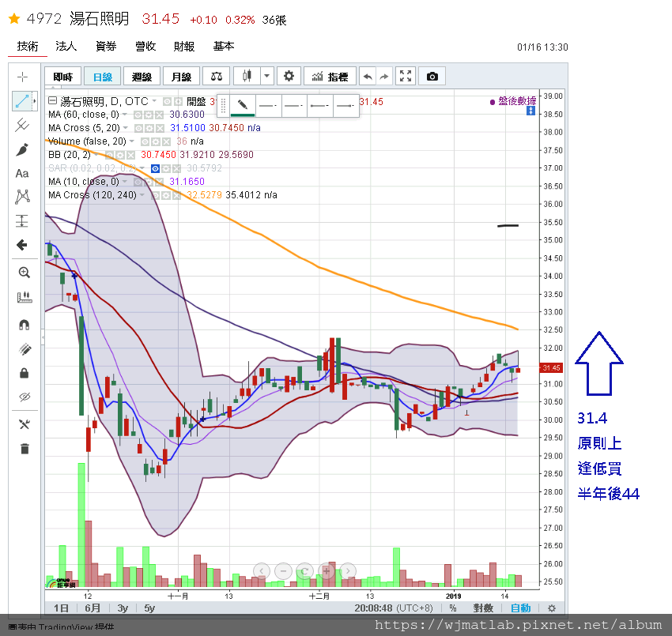Take a chart snapshot with camera icon

click(x=432, y=76)
